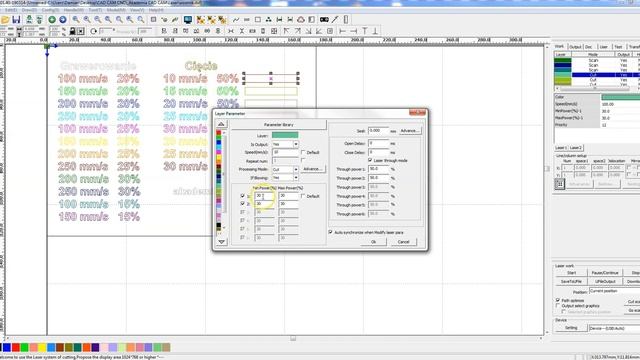The height and width of the screenshot is (360, 640).
Task: Click the cloud-shaped toolbar icon
Action: click(x=301, y=20)
